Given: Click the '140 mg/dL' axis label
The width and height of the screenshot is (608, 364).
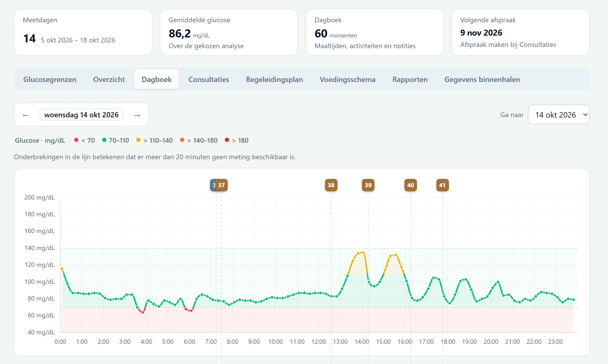Looking at the screenshot, I should (39, 248).
